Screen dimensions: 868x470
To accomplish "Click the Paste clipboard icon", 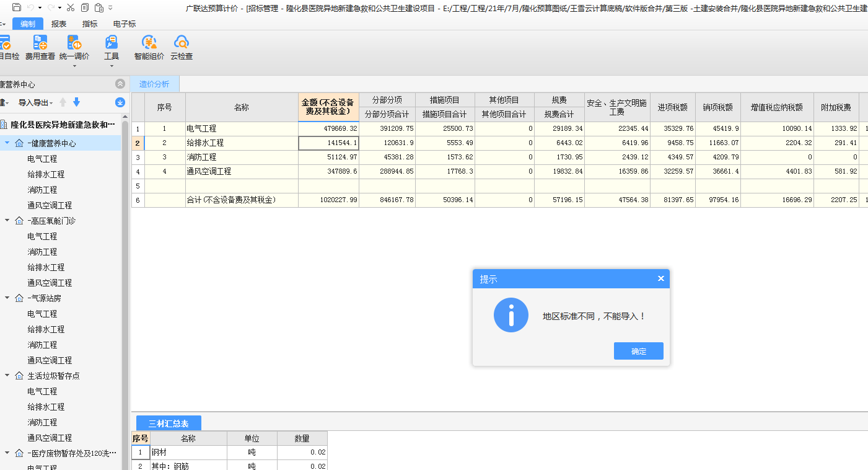I will [x=99, y=7].
